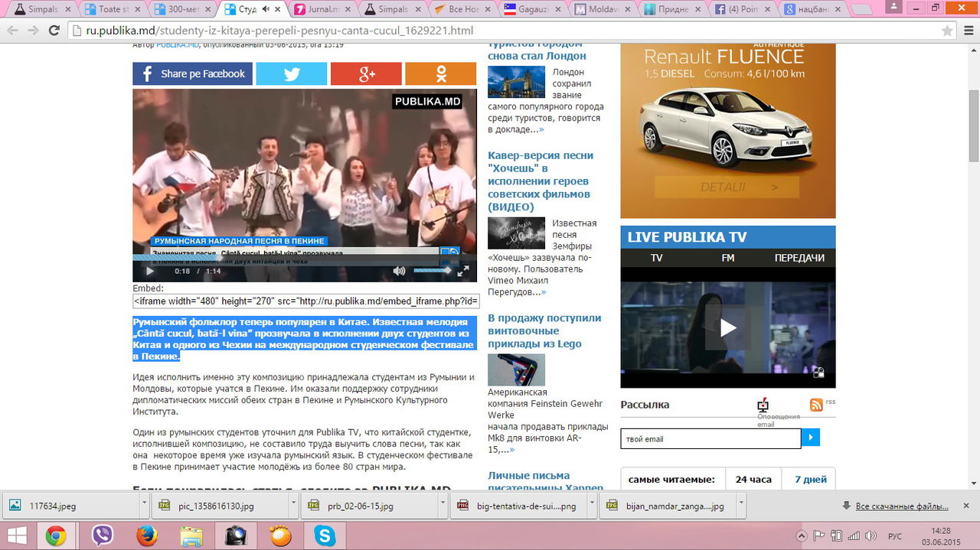Open the Lego rifle stocks article link
Viewport: 980px width, 550px height.
pos(544,330)
